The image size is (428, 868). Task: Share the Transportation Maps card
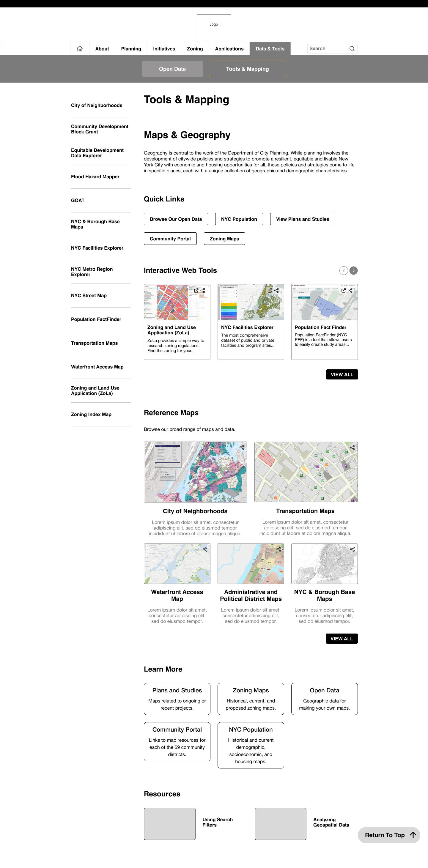(x=353, y=448)
